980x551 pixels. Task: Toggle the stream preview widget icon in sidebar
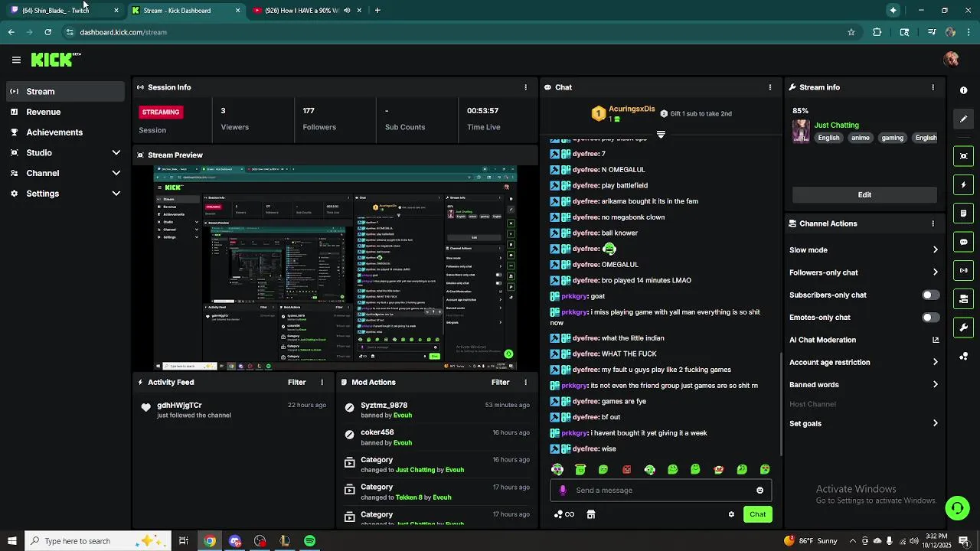(963, 156)
